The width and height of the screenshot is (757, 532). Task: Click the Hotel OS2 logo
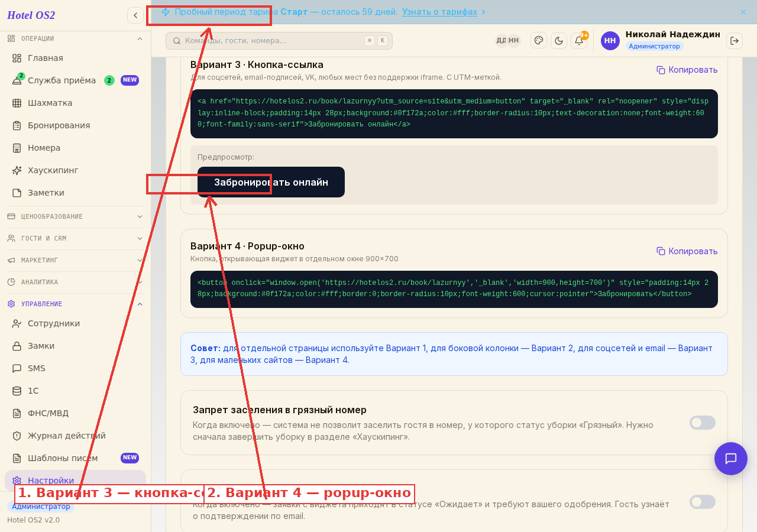point(31,15)
